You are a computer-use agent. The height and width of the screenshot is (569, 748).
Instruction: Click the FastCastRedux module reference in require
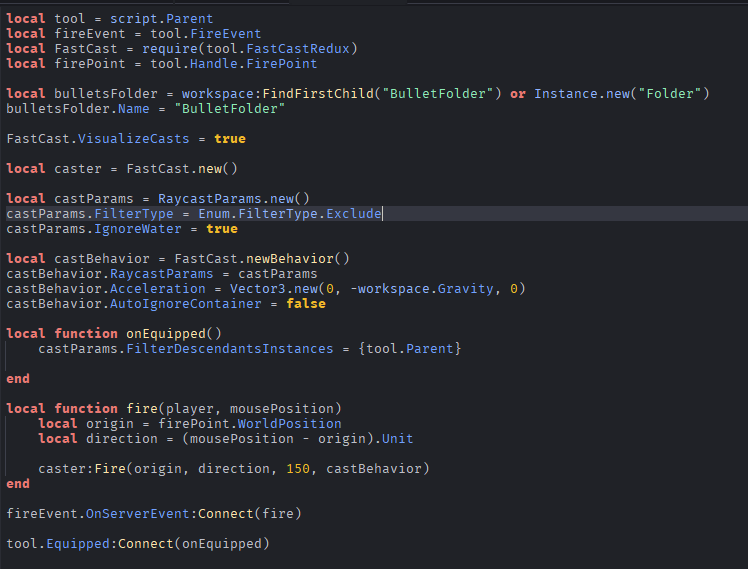pos(298,49)
